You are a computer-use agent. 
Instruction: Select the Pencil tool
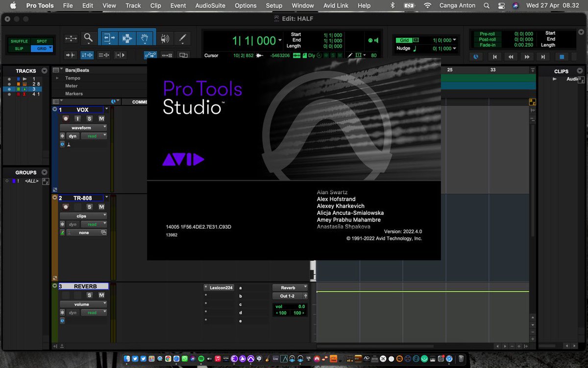(182, 38)
